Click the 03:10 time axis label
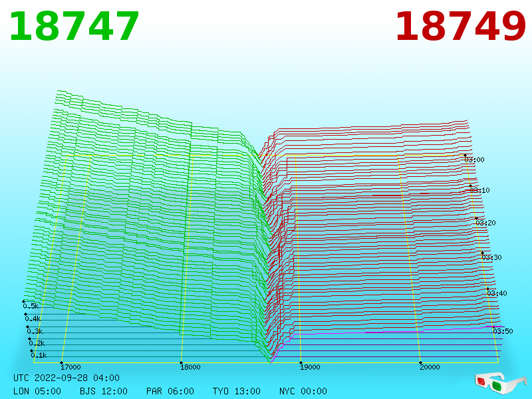The image size is (532, 399). [x=480, y=190]
